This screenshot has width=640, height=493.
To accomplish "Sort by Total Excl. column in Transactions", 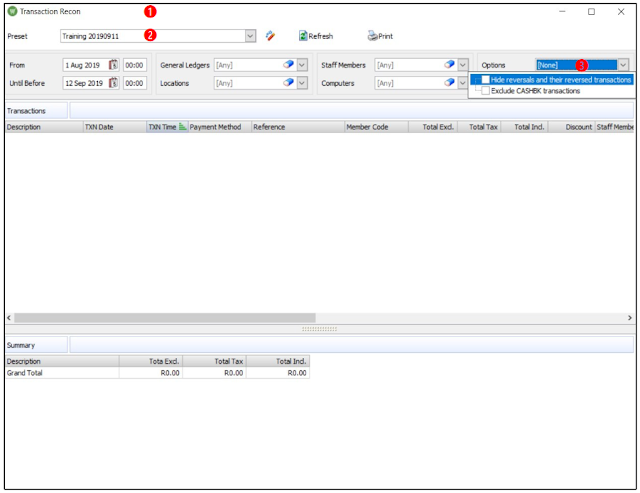I will coord(433,127).
